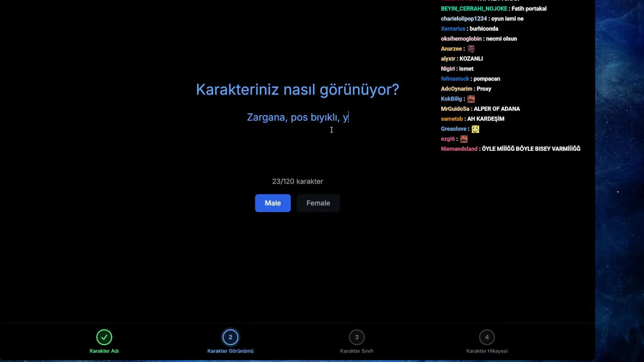Click chat username Nigiri
644x362 pixels.
tap(448, 69)
